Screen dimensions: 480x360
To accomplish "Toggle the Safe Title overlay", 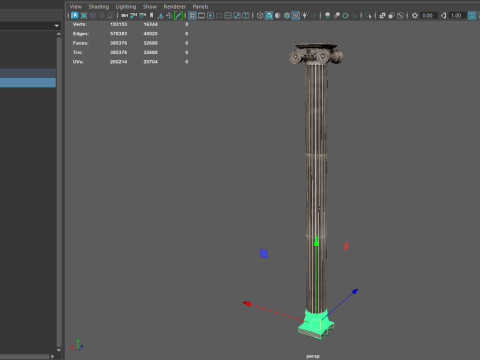I will [x=246, y=15].
